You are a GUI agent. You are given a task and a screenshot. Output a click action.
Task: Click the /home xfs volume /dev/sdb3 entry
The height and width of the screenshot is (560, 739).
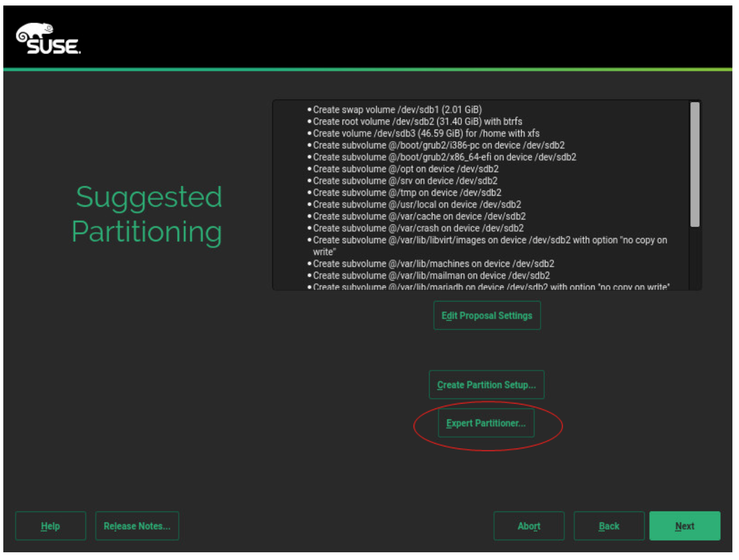click(426, 133)
